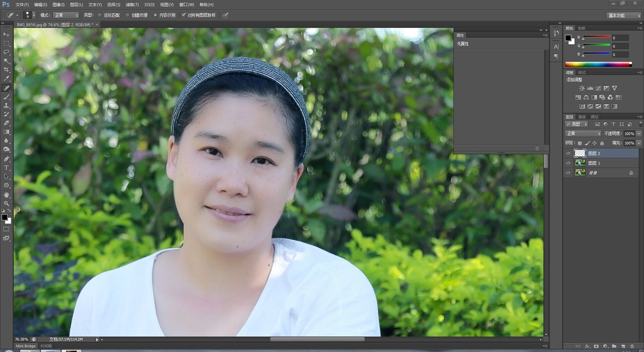Select the Blur tool
Image resolution: width=644 pixels, height=352 pixels.
[7, 140]
